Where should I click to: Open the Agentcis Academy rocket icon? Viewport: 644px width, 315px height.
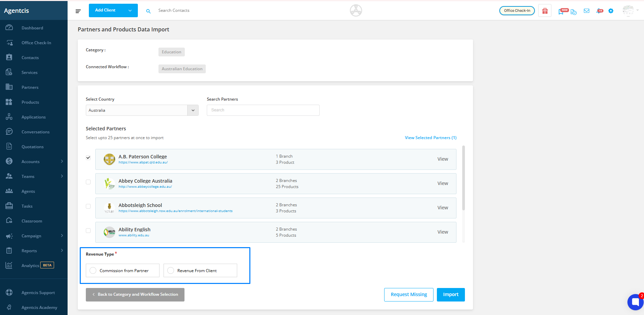(x=9, y=307)
